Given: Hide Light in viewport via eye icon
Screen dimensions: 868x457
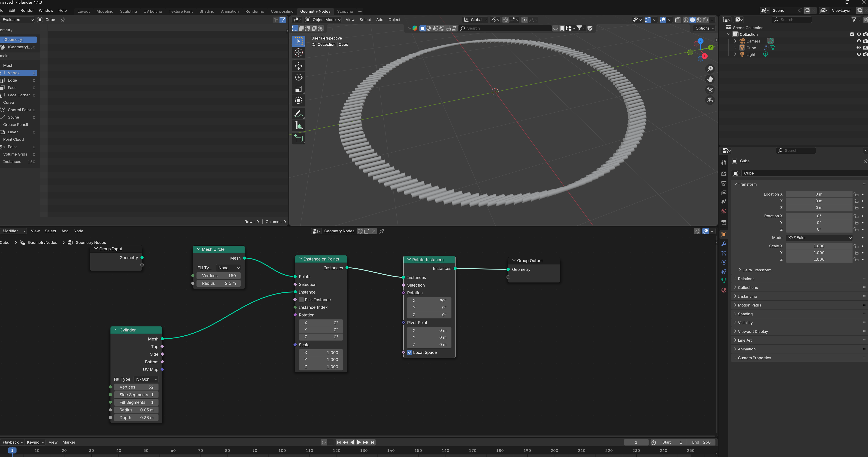Looking at the screenshot, I should (x=859, y=55).
